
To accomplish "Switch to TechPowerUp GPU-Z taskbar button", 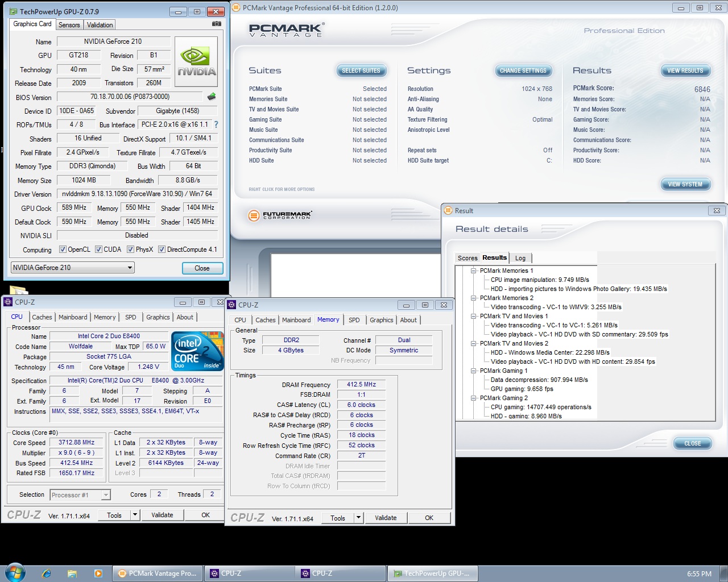I will (432, 573).
